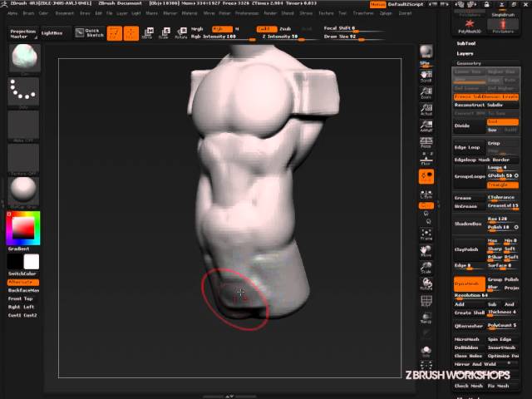This screenshot has width=532, height=399.
Task: Click the Zoom canvas icon
Action: click(426, 93)
